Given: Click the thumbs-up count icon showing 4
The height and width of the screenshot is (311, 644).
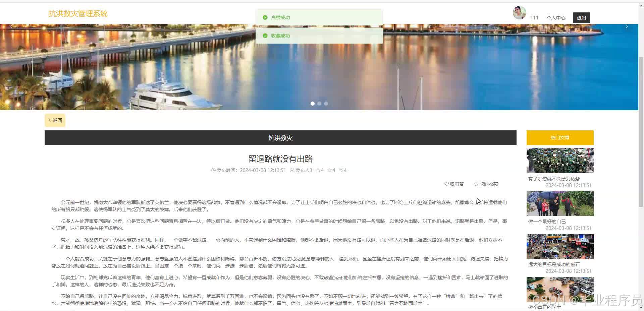Looking at the screenshot, I should [x=317, y=170].
